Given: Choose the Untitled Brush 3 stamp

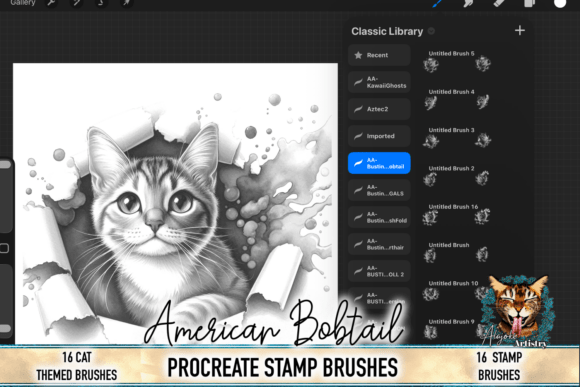Looking at the screenshot, I should [457, 137].
